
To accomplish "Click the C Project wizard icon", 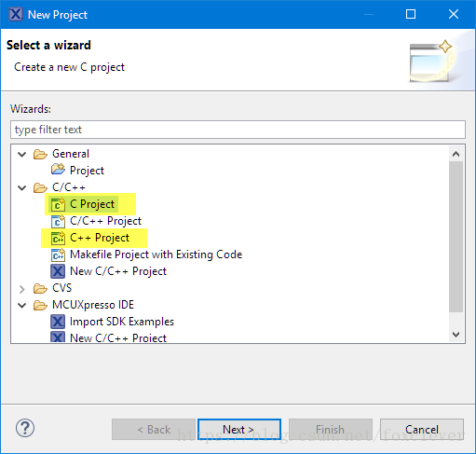I will point(58,204).
